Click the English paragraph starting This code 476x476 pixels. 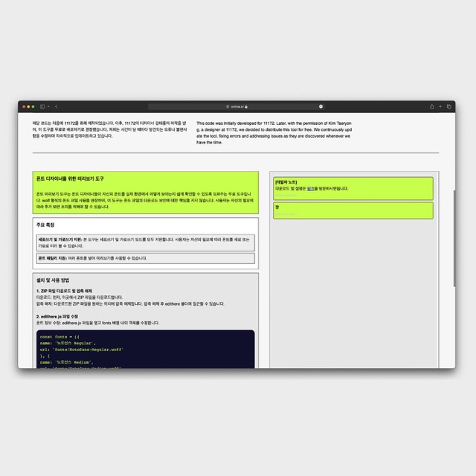click(x=274, y=132)
